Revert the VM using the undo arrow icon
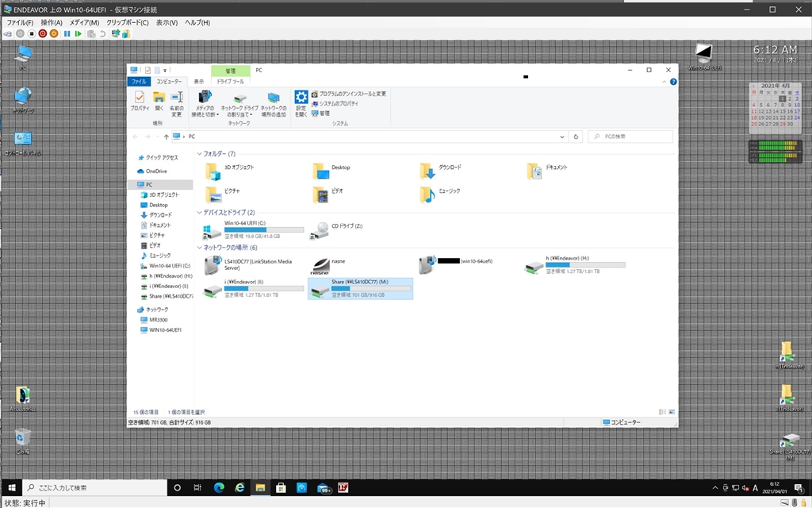Image resolution: width=812 pixels, height=508 pixels. click(102, 33)
